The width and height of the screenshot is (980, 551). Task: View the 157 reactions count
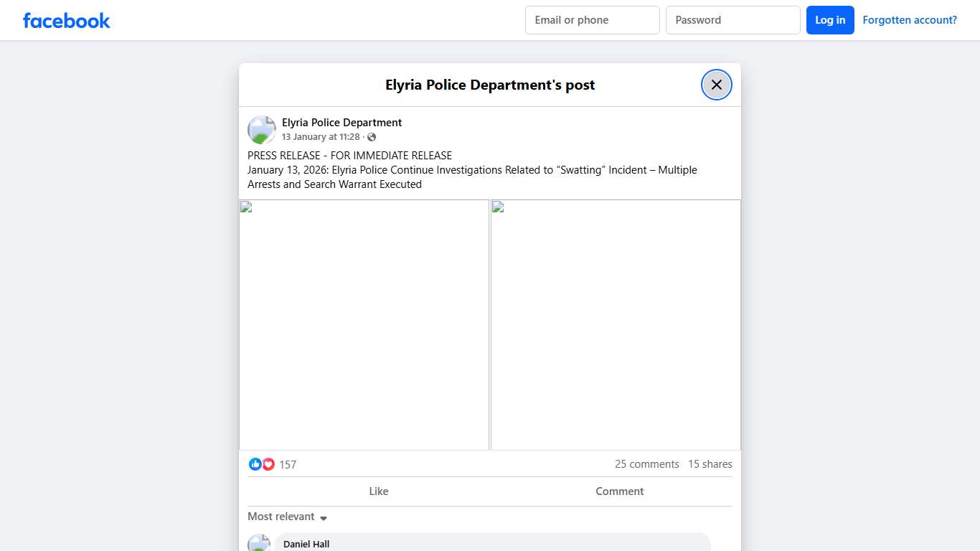tap(288, 464)
